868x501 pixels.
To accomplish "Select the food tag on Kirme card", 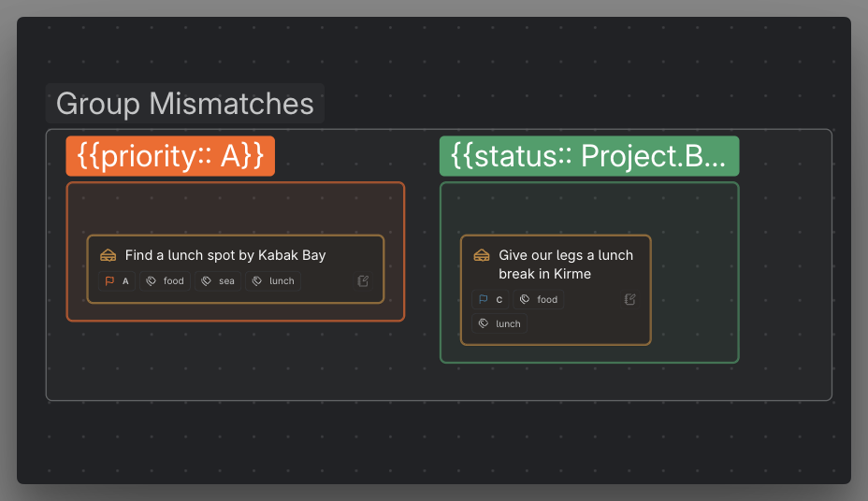I will tap(539, 299).
